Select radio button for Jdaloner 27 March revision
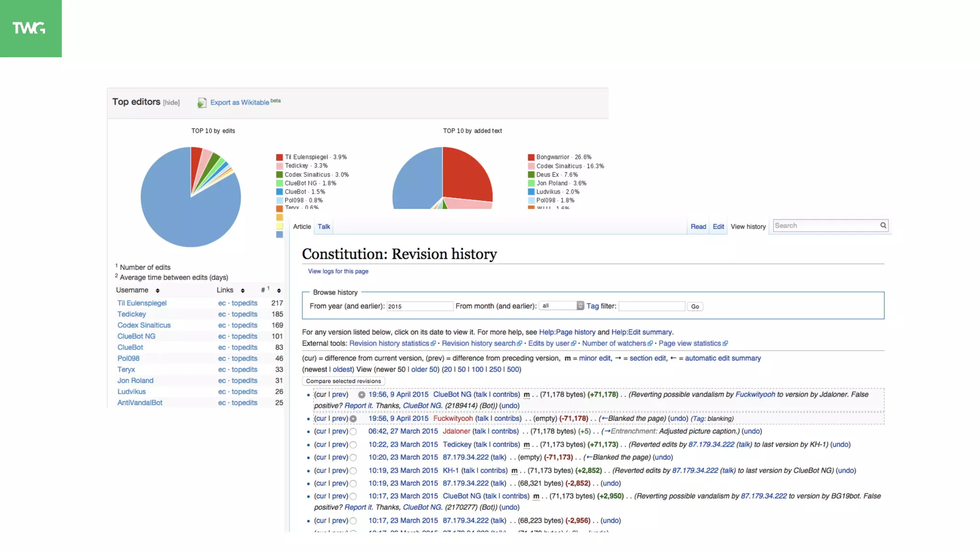This screenshot has height=551, width=980. [x=353, y=431]
